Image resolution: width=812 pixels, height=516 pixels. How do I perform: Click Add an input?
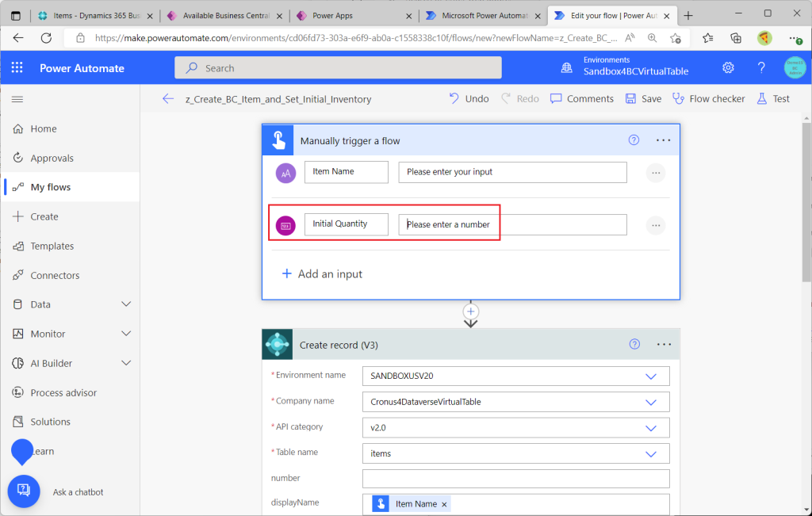[322, 273]
